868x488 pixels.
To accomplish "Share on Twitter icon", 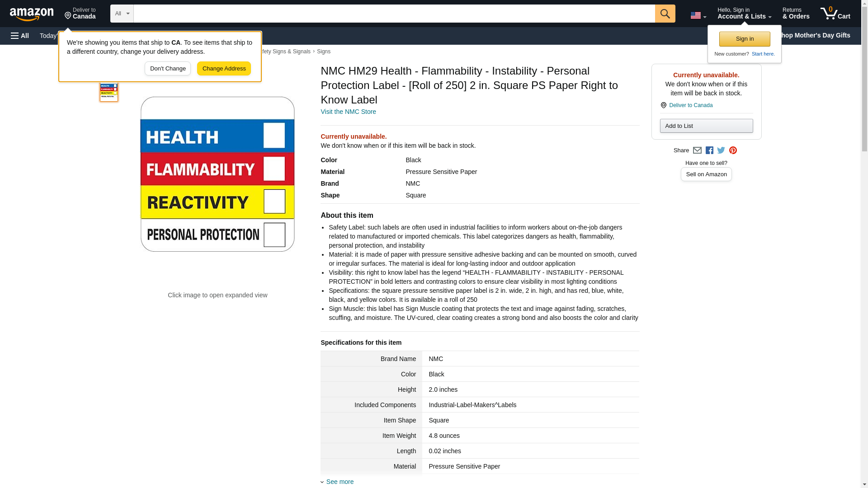I will click(x=721, y=150).
